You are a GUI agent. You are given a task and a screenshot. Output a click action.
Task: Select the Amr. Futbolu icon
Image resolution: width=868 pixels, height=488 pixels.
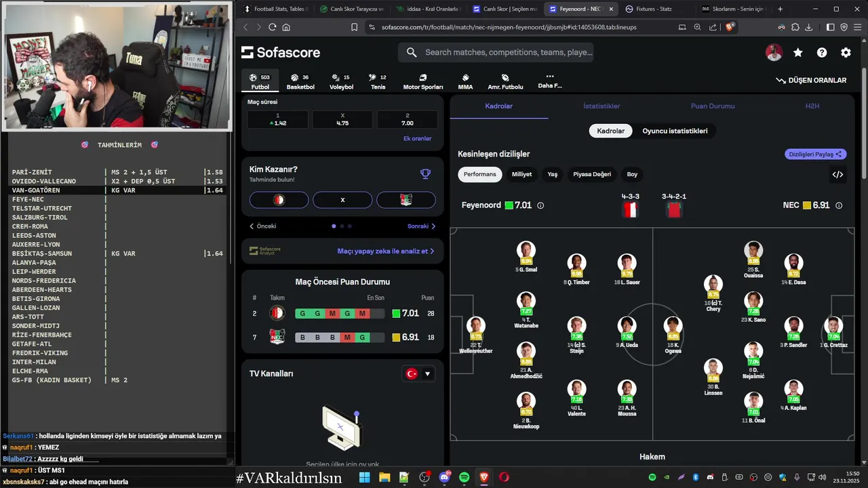[x=505, y=81]
